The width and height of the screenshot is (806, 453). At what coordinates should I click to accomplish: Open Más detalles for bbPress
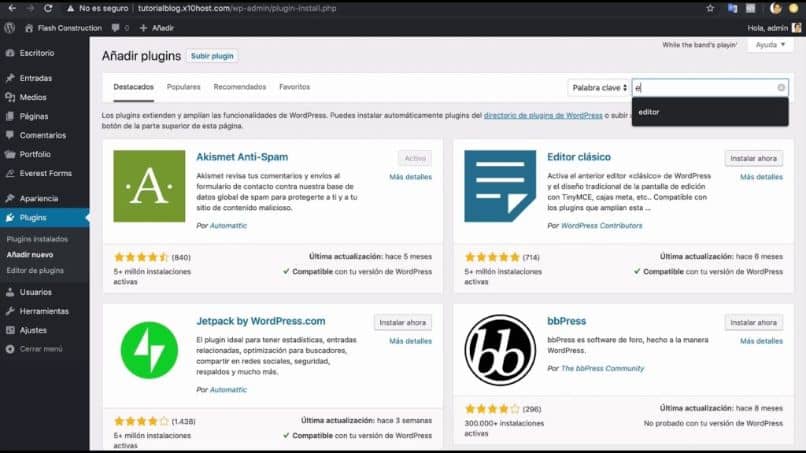[761, 341]
